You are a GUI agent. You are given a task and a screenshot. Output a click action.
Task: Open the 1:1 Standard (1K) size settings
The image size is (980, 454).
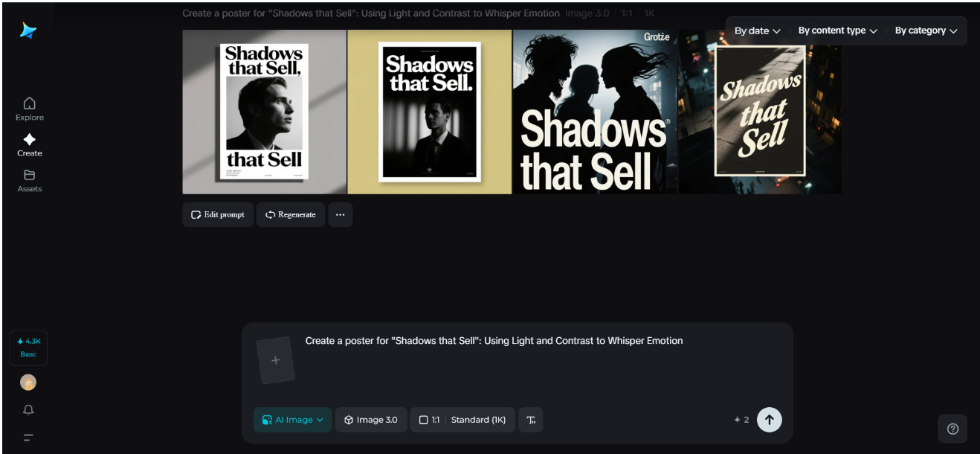click(x=462, y=420)
